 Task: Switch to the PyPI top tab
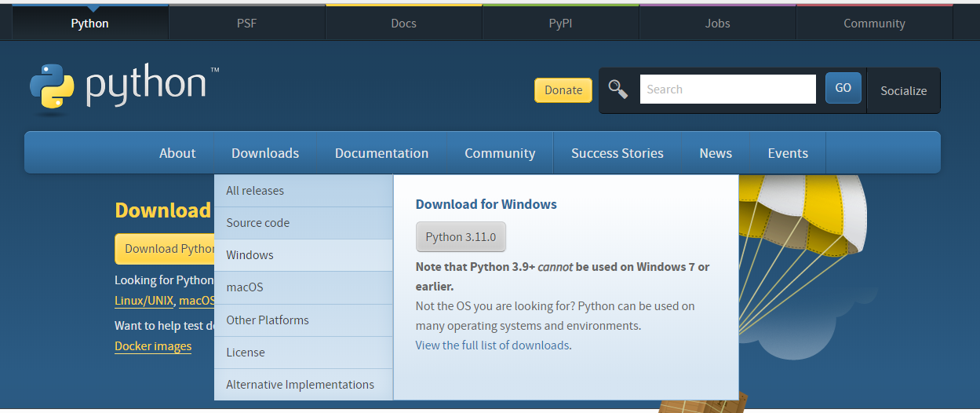[560, 24]
